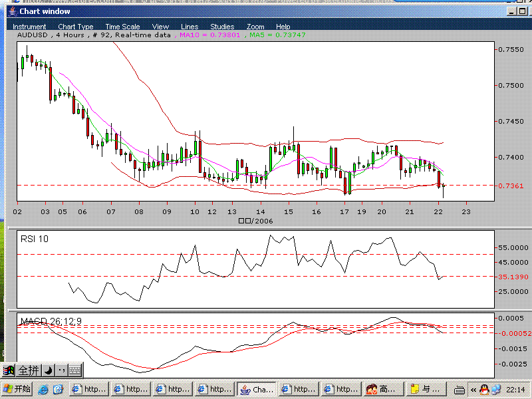The height and width of the screenshot is (399, 532).
Task: Open the 与... note taskbar button
Action: (x=426, y=389)
